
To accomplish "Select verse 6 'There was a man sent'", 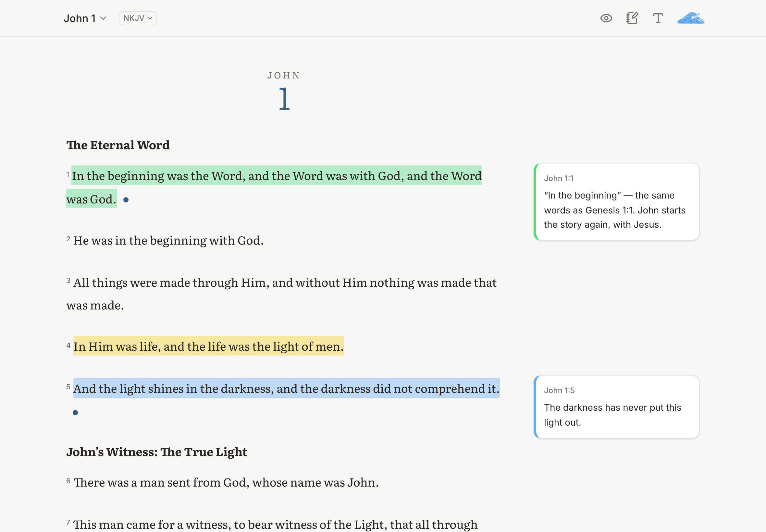I will (x=226, y=482).
